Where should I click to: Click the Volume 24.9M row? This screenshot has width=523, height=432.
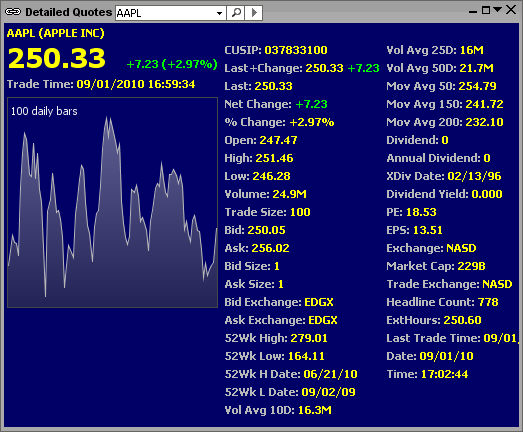tap(266, 194)
